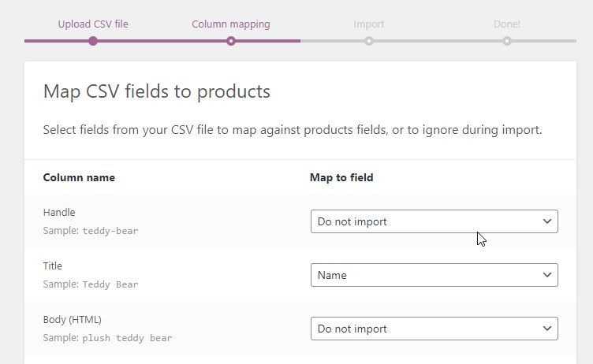Select the Column mapping step label

231,24
